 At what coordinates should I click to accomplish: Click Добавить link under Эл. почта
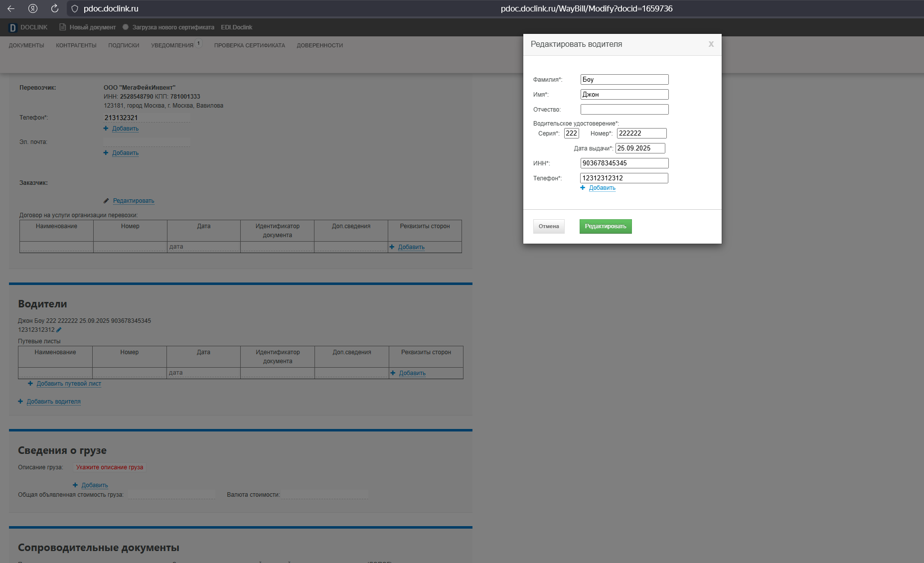pos(125,153)
